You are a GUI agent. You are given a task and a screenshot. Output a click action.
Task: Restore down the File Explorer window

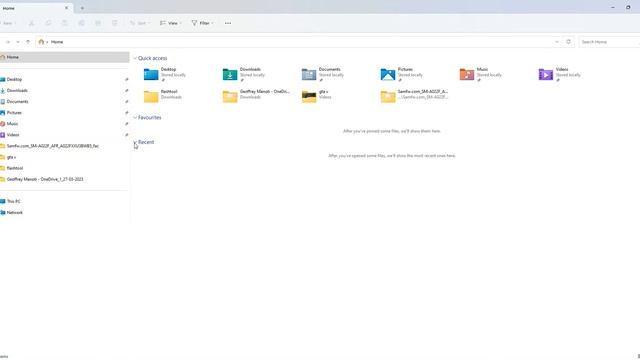(x=628, y=7)
